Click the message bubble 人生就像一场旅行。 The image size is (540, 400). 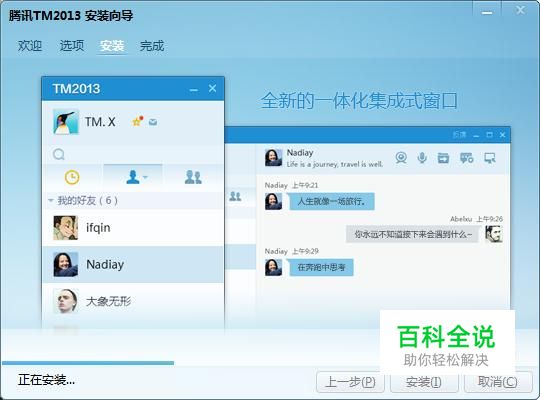[x=332, y=201]
